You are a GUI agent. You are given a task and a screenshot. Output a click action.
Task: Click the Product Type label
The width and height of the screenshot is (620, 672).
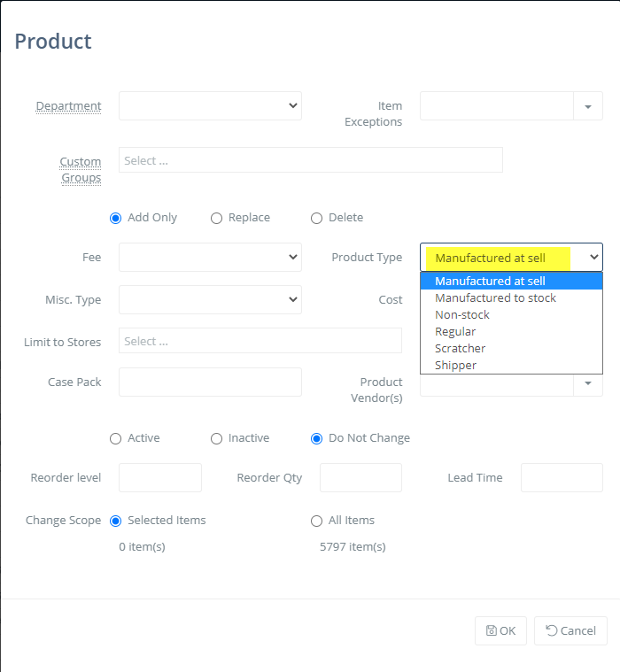(x=367, y=257)
